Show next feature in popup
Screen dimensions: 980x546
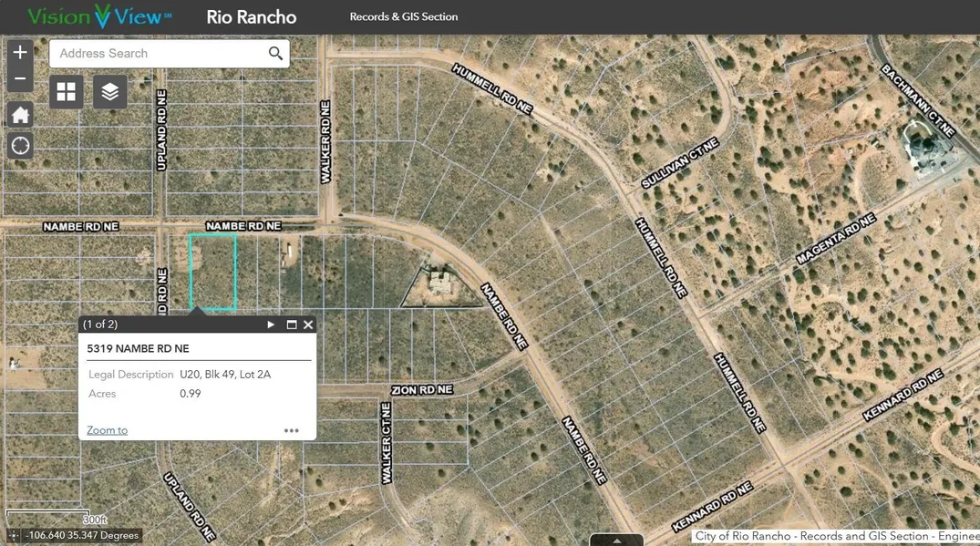point(271,325)
